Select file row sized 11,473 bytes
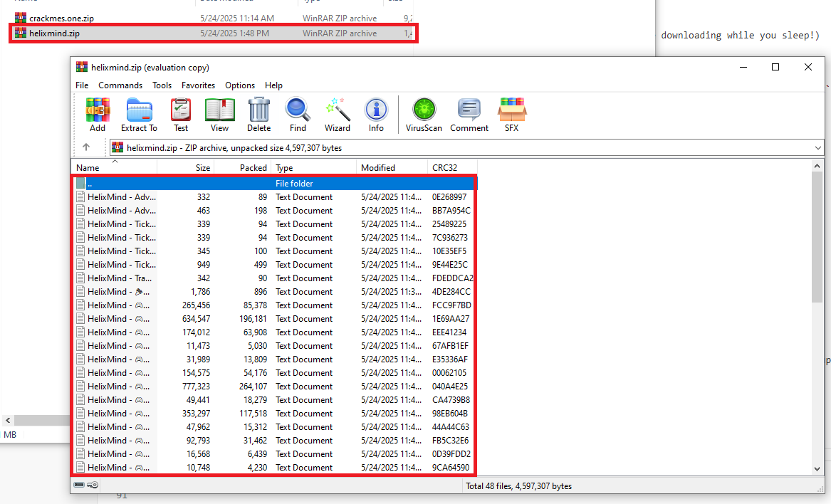The width and height of the screenshot is (831, 504). tap(275, 345)
